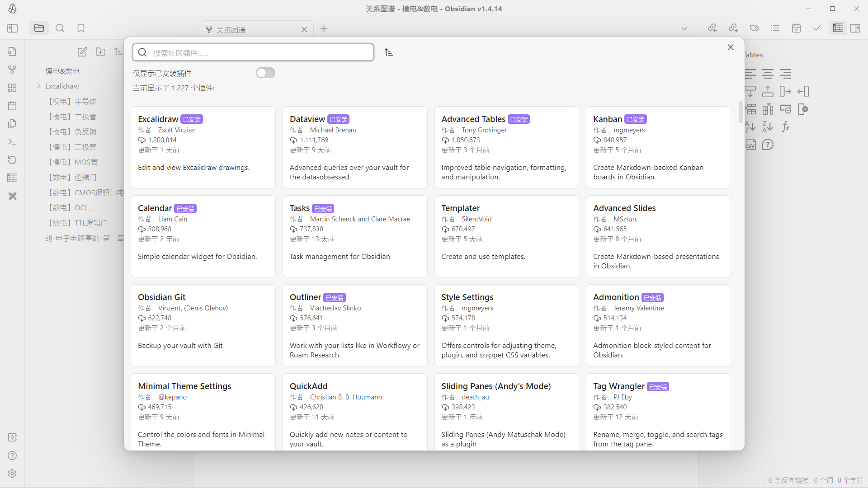868x488 pixels.
Task: Click the CSV export icon in tables panel
Action: (750, 145)
